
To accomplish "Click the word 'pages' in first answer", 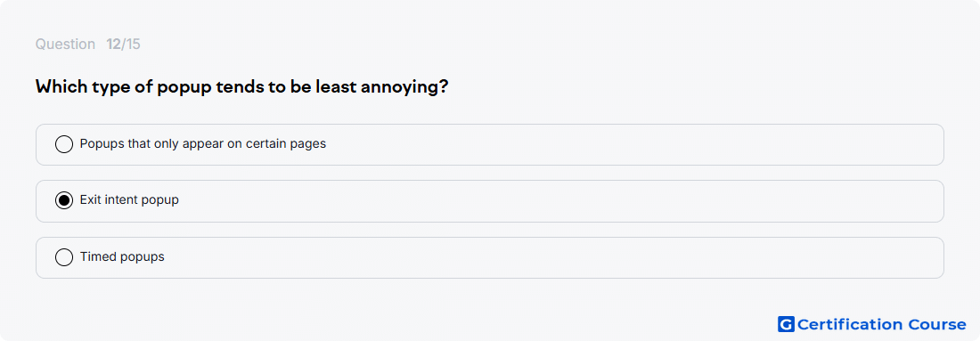I will click(x=309, y=145).
